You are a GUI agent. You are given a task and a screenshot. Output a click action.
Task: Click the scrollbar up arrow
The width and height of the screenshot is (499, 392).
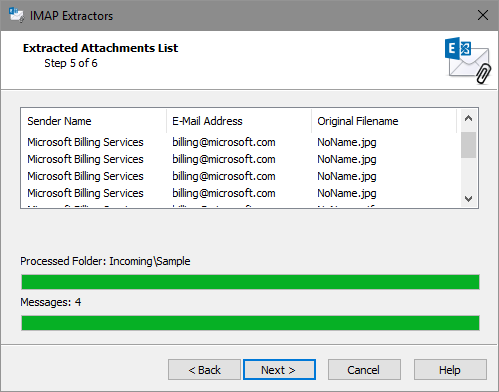click(x=468, y=118)
